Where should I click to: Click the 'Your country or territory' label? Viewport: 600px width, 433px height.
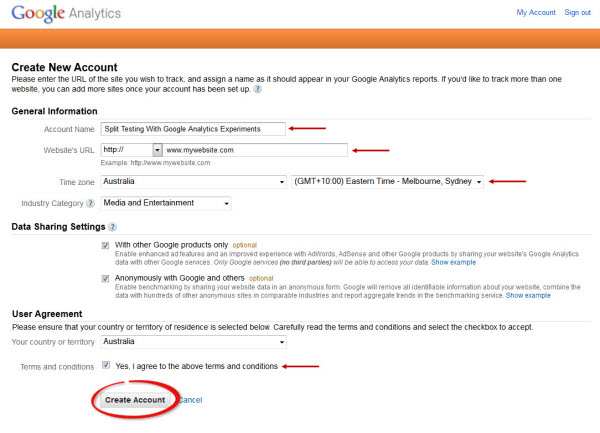tap(53, 342)
